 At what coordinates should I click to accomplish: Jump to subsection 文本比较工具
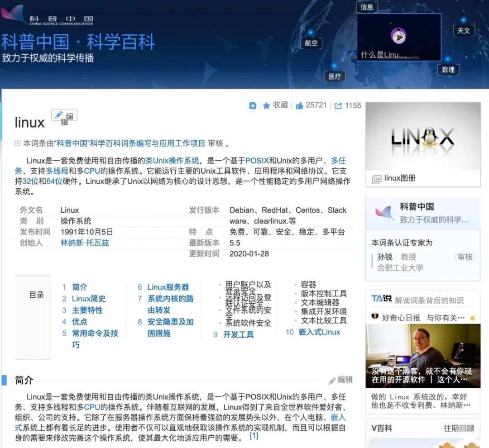324,320
